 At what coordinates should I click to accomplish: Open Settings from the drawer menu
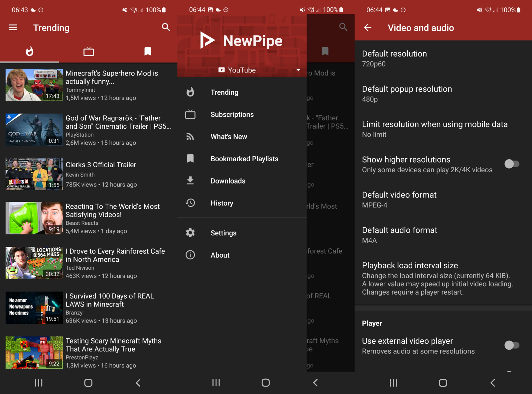pos(242,233)
